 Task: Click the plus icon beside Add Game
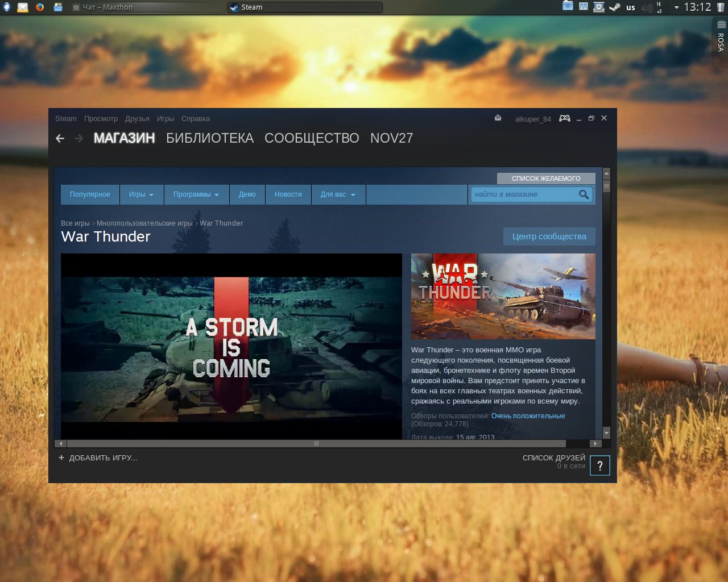[x=61, y=458]
